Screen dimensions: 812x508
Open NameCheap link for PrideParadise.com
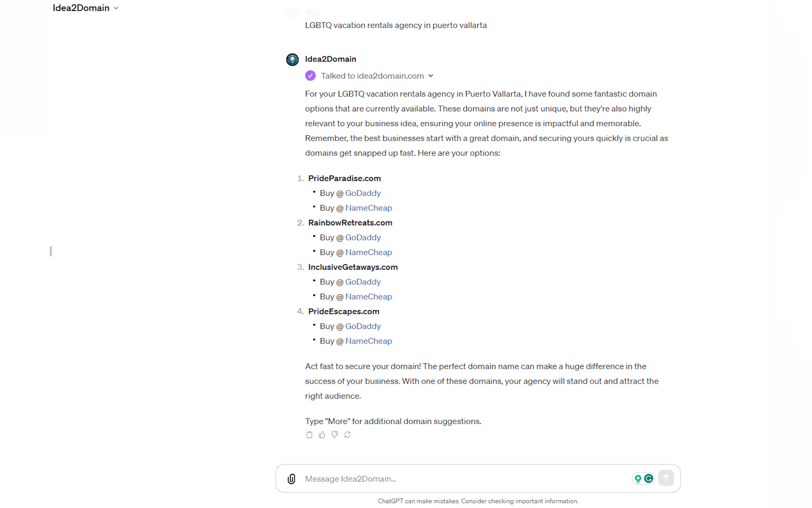[x=368, y=208]
